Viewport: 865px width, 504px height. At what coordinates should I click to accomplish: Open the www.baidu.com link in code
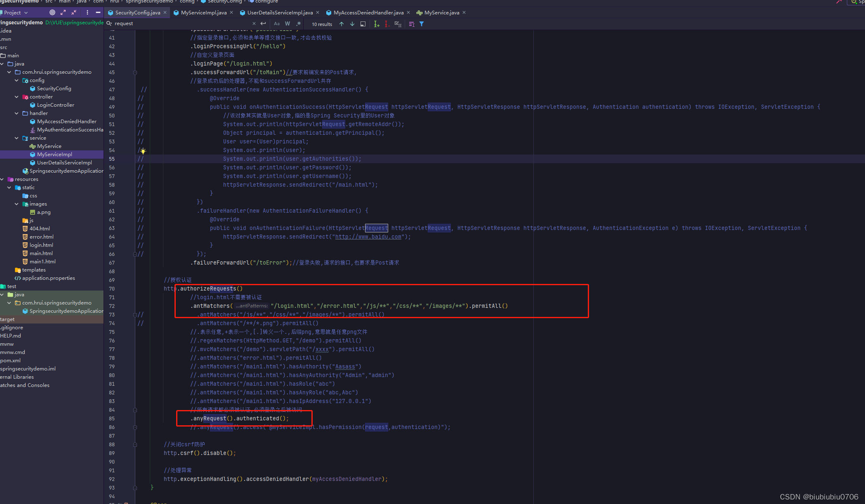(x=368, y=237)
